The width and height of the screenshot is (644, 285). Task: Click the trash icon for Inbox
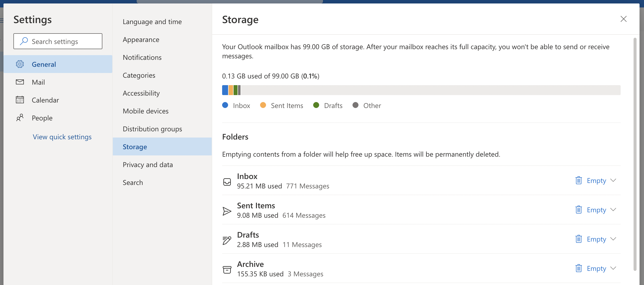pos(578,180)
